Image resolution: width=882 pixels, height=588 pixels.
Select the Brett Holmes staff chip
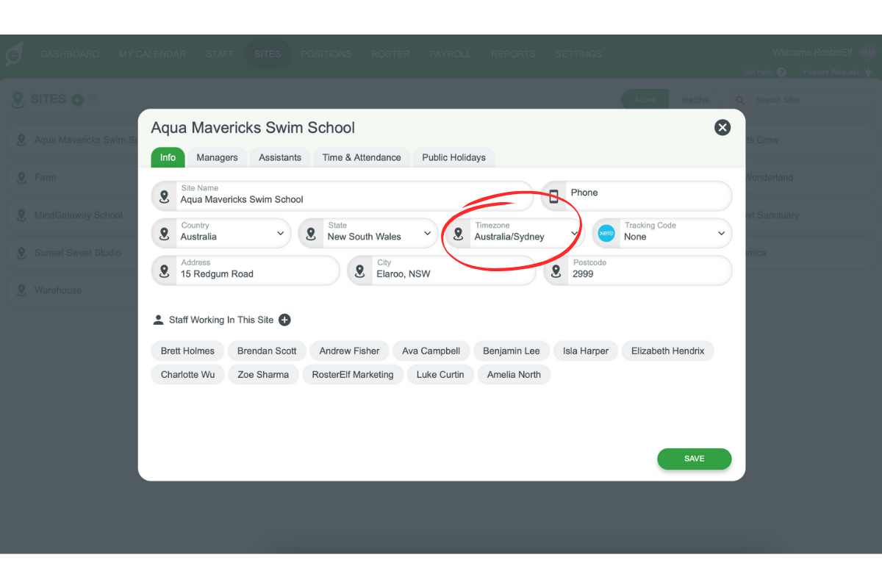[187, 351]
